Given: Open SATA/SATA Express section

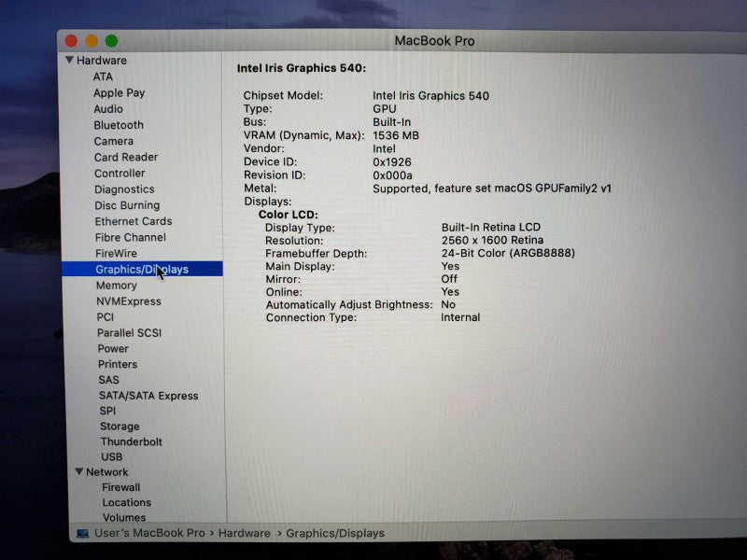Looking at the screenshot, I should pos(148,396).
